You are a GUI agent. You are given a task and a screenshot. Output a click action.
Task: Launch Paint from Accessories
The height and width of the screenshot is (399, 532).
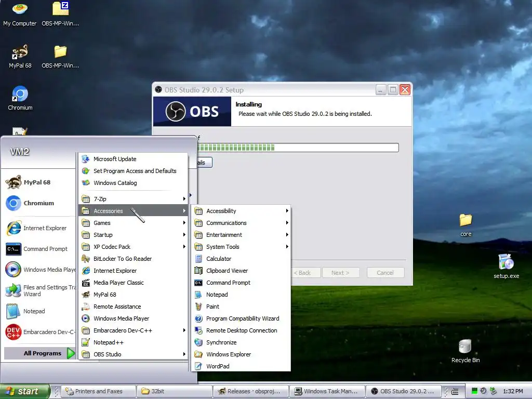tap(241, 307)
